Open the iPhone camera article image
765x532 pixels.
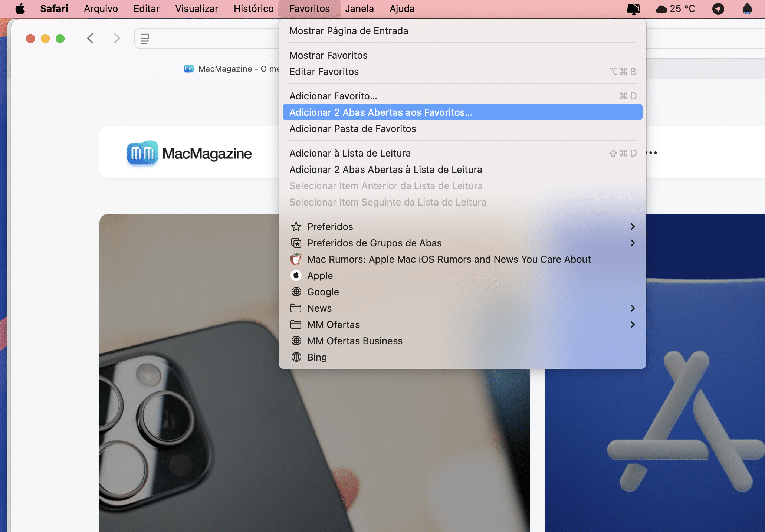315,373
